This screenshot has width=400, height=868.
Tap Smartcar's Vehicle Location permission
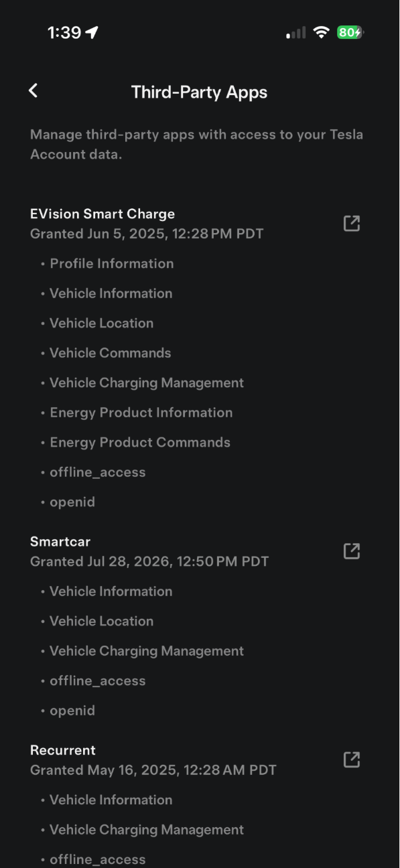[102, 621]
